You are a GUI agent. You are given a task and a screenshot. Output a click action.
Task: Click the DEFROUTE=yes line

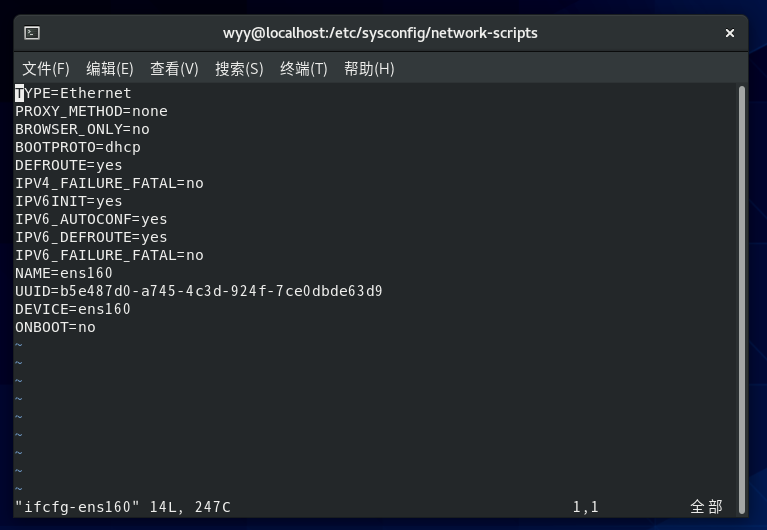click(x=68, y=165)
